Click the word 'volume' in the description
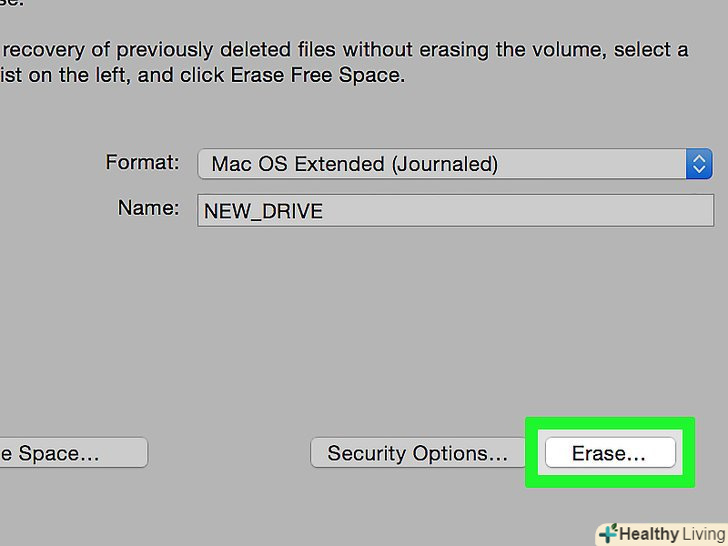The height and width of the screenshot is (546, 728). [569, 49]
